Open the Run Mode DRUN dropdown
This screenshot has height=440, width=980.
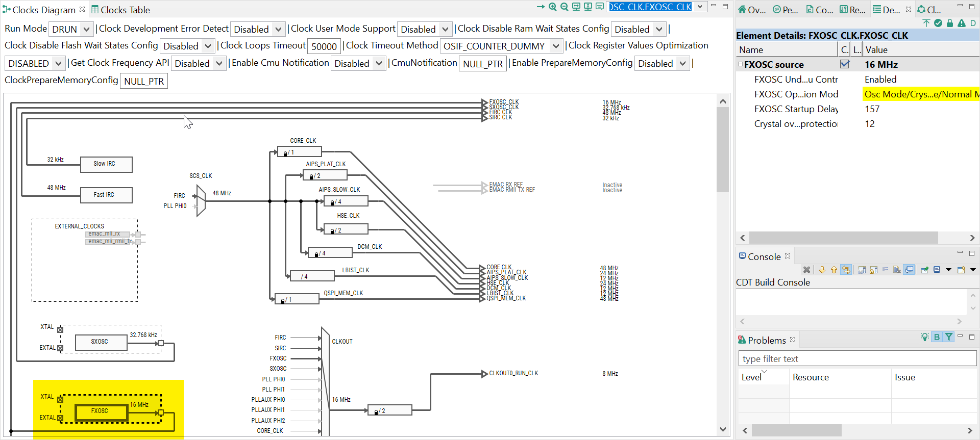[71, 29]
